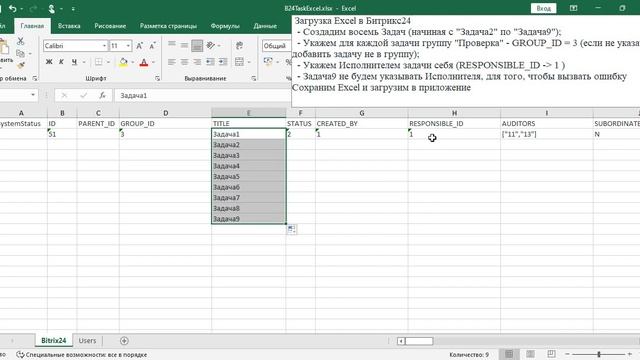The image size is (640, 360).
Task: Click the accounting number format icon
Action: coord(268,62)
